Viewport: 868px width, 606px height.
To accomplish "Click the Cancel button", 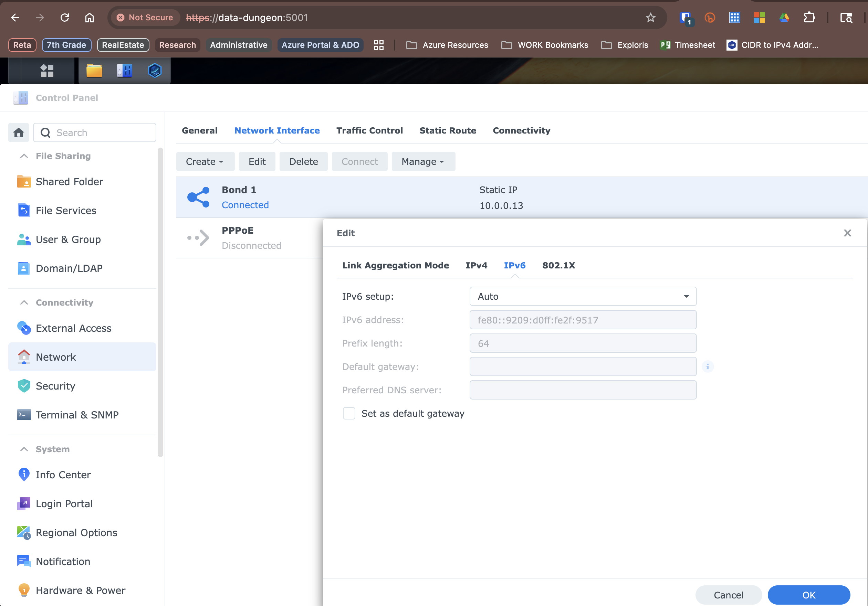I will (x=728, y=595).
